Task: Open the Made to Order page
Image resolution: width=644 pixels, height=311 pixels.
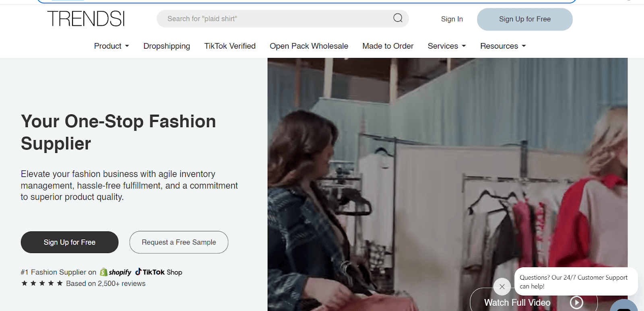Action: point(388,46)
